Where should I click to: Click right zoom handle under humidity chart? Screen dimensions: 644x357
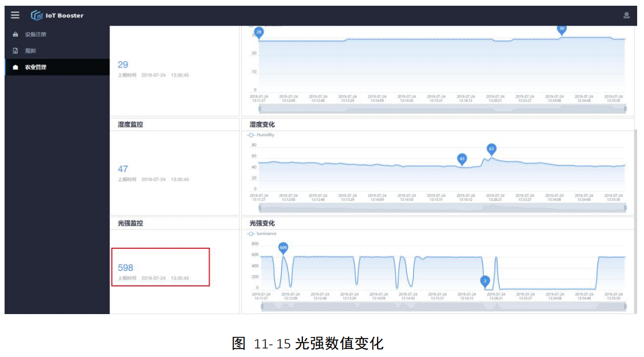tap(625, 208)
